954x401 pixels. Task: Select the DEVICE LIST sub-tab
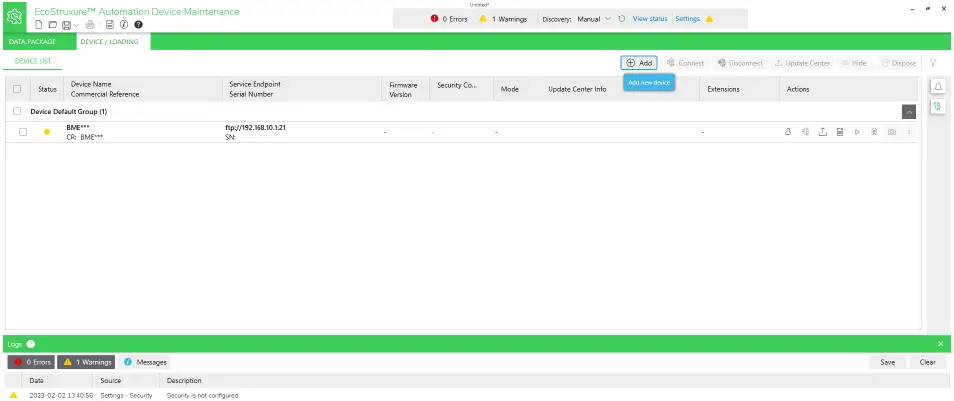tap(33, 61)
